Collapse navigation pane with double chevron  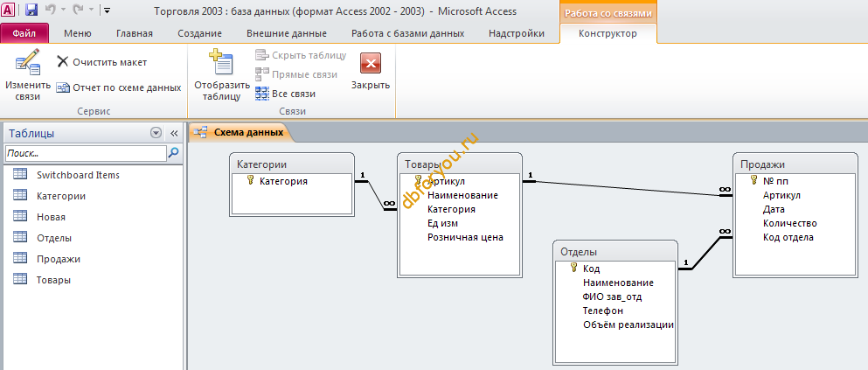coord(174,134)
